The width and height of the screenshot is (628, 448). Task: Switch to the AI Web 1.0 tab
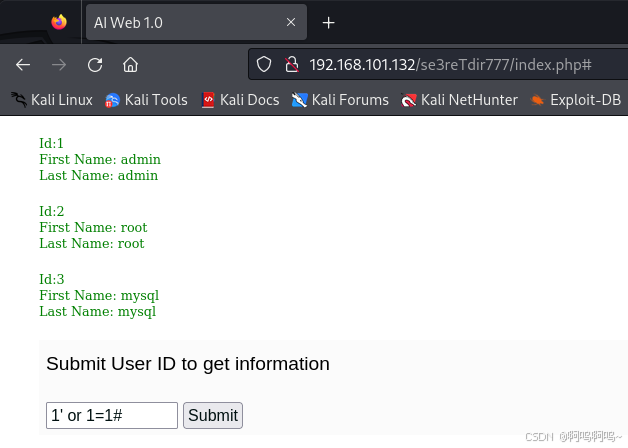tap(196, 22)
